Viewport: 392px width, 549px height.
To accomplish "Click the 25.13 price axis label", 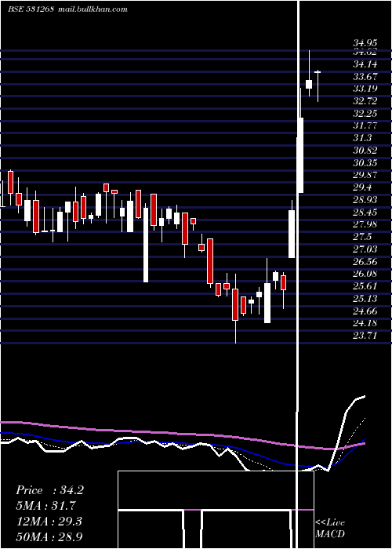I will click(x=365, y=299).
